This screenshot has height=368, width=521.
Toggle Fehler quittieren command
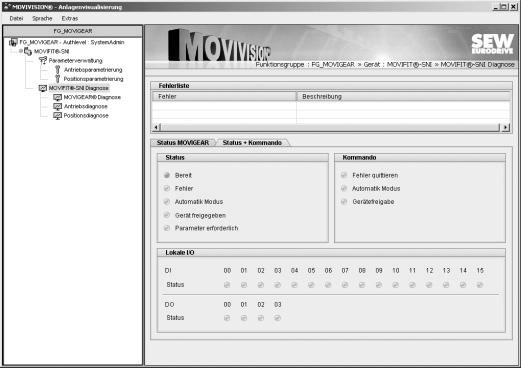[x=344, y=175]
